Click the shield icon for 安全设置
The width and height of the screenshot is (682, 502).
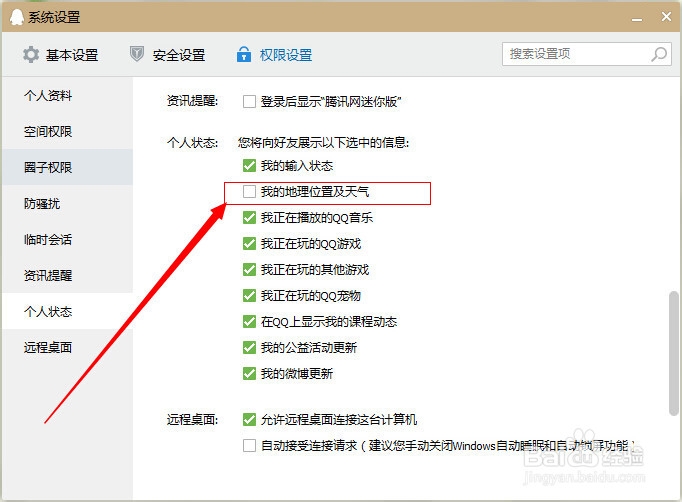(x=137, y=54)
